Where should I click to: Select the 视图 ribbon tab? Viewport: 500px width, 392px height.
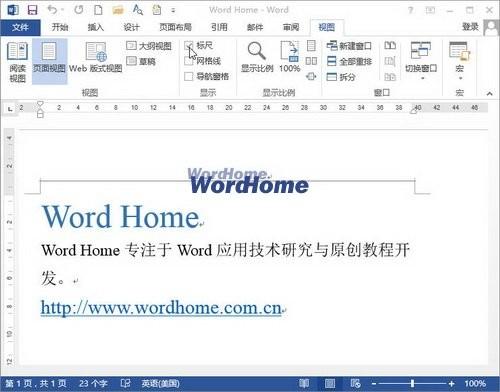point(327,27)
